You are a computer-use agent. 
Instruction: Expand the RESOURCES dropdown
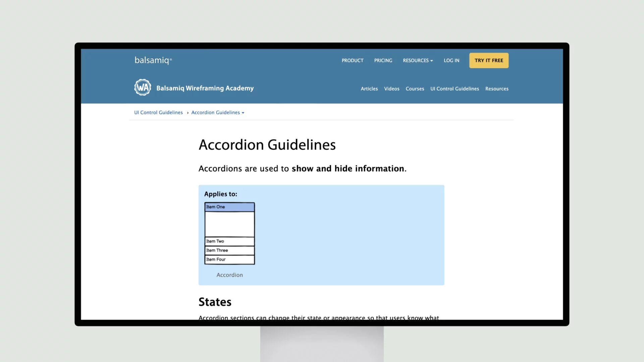pos(418,61)
